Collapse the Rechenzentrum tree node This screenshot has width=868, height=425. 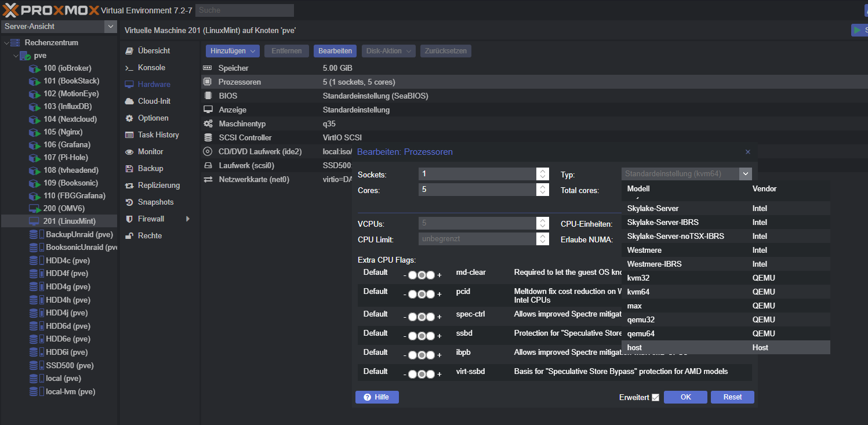[x=6, y=43]
